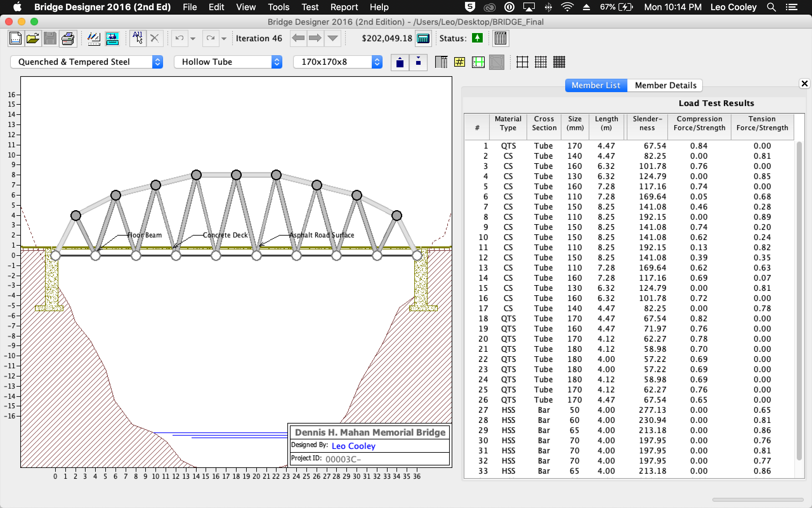The height and width of the screenshot is (508, 812).
Task: Open the cost calculations report
Action: tap(423, 38)
